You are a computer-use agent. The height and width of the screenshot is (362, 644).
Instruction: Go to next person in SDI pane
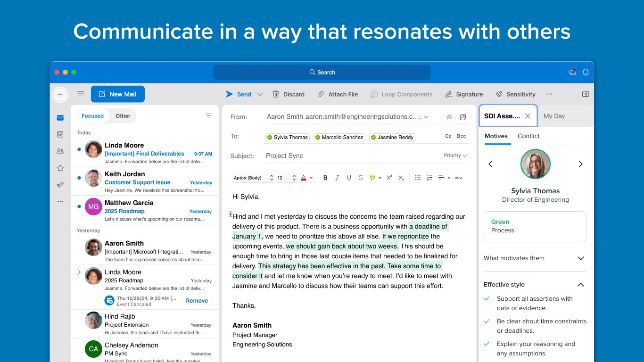581,164
